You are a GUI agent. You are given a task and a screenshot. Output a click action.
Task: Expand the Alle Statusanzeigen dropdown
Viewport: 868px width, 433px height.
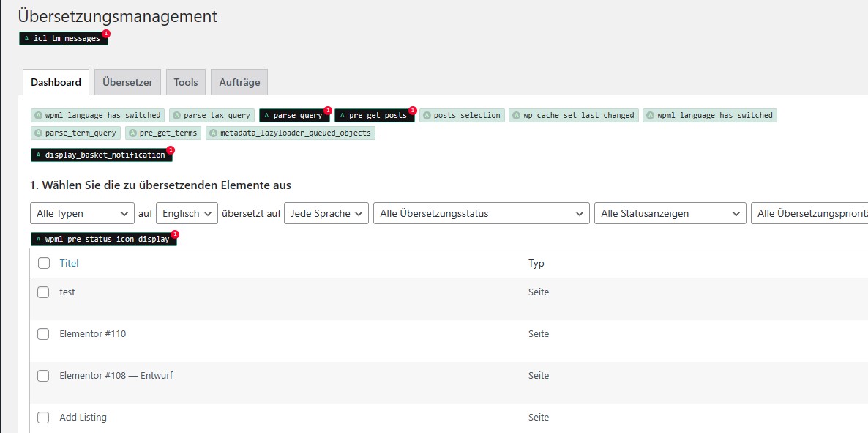pos(670,213)
